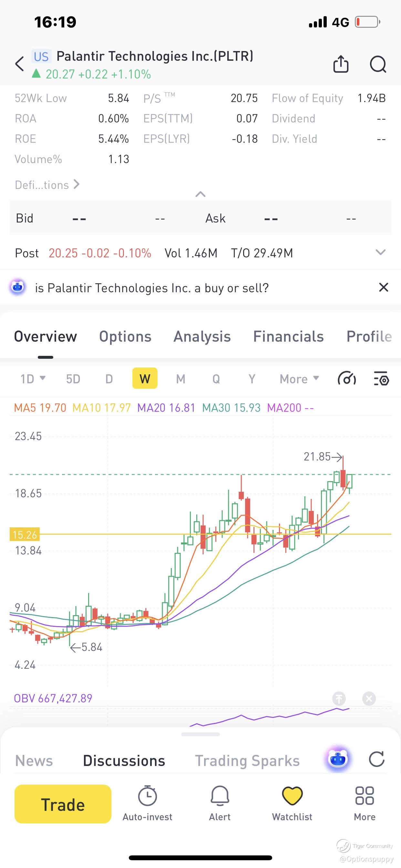Toggle the Watchlist heart
Image resolution: width=401 pixels, height=868 pixels.
pyautogui.click(x=292, y=796)
